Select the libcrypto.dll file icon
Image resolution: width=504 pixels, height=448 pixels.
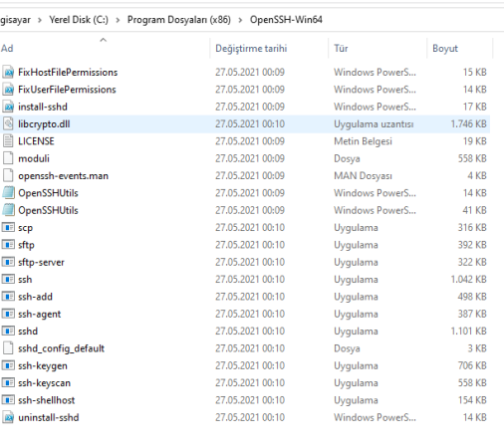(8, 123)
